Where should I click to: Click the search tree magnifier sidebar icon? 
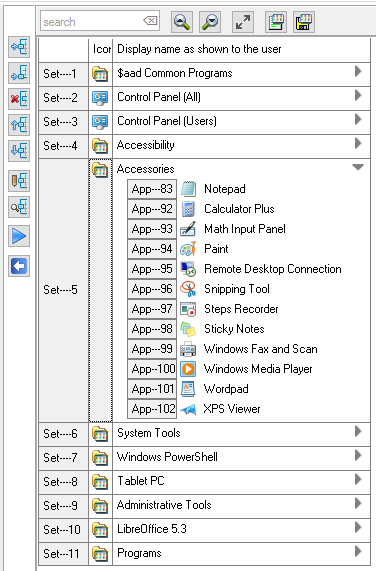(19, 207)
